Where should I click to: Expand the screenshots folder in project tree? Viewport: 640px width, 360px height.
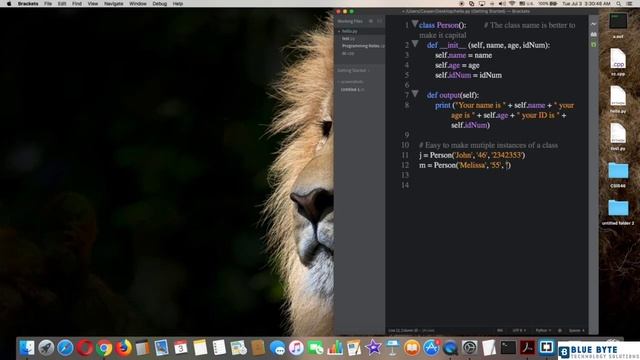click(x=351, y=82)
